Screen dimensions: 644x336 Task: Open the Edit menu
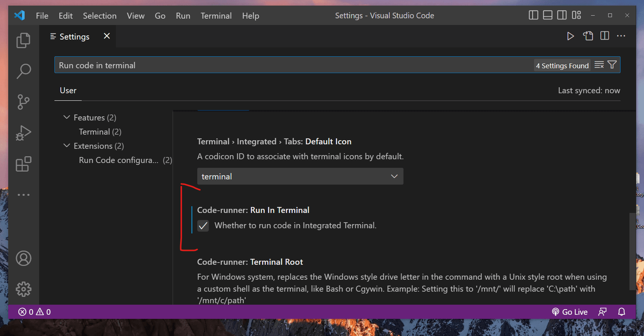point(66,16)
